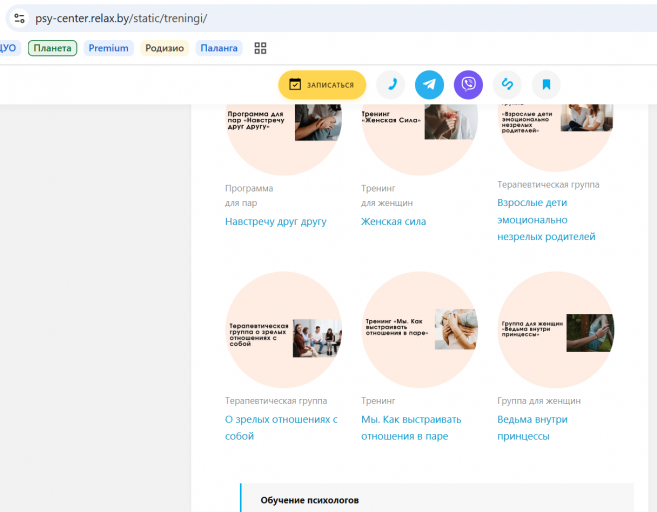Click the зрелых отношениях с собой group thumbnail
Image resolution: width=657 pixels, height=512 pixels.
[284, 330]
